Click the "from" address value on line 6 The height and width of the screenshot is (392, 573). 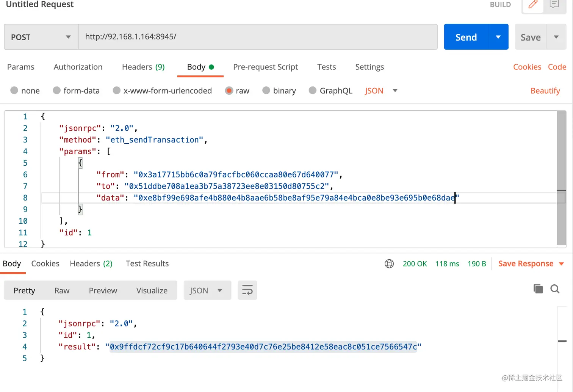[x=236, y=175]
